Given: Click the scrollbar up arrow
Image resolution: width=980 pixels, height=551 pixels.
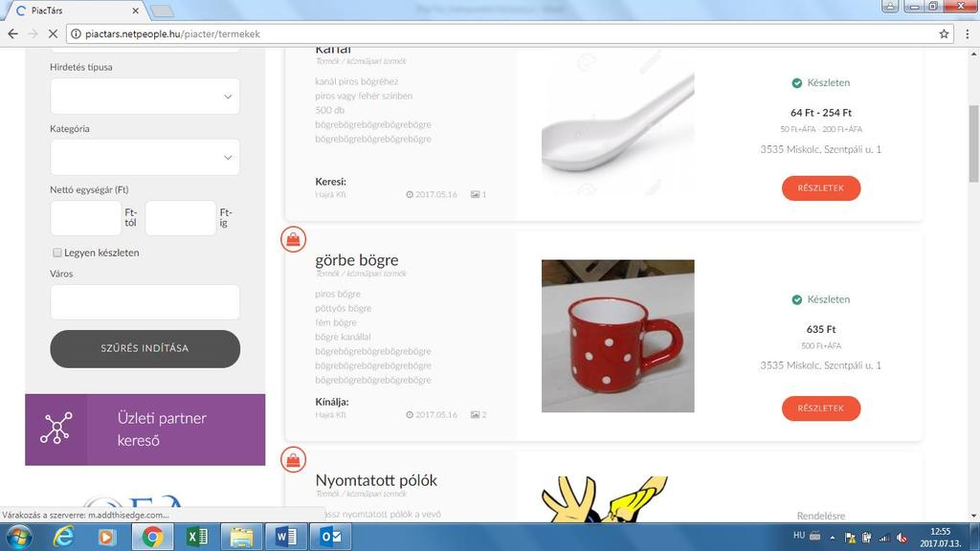Looking at the screenshot, I should [973, 54].
